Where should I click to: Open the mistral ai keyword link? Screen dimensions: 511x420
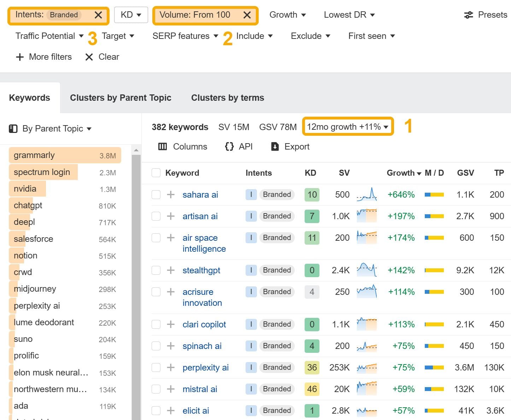click(x=200, y=389)
